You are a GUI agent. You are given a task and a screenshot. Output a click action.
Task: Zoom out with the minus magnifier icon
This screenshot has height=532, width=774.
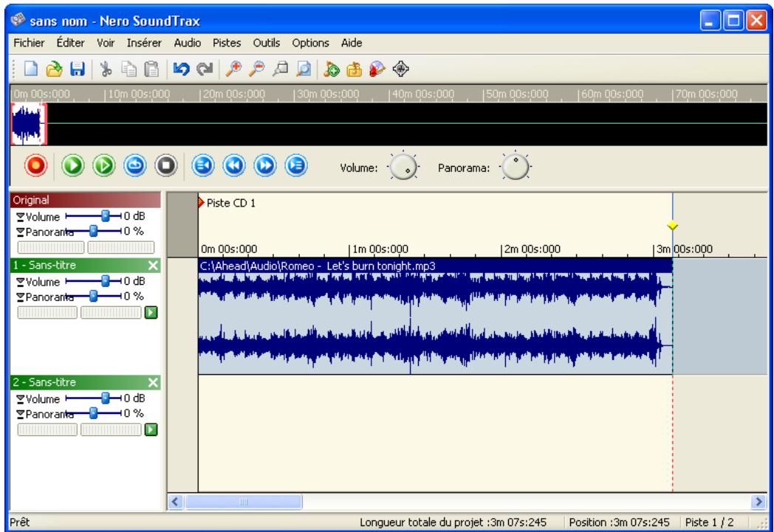pyautogui.click(x=256, y=69)
